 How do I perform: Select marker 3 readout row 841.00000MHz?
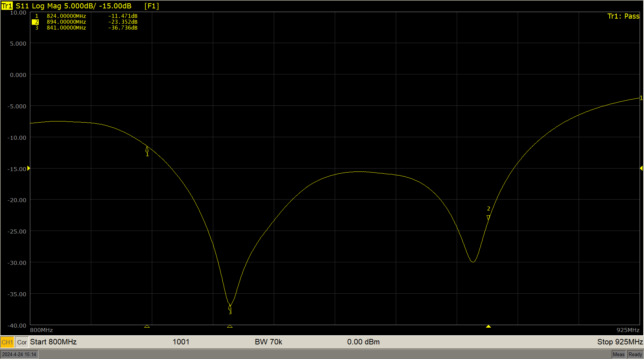coord(86,28)
